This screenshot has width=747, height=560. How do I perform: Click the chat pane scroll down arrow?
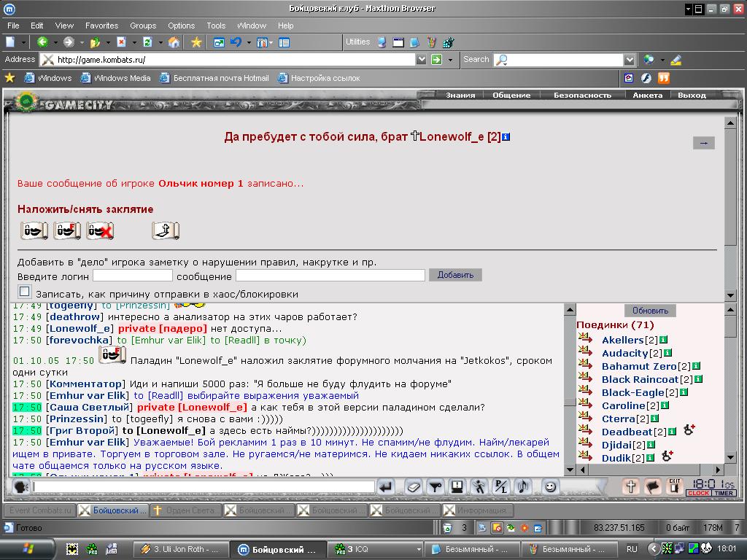pyautogui.click(x=569, y=470)
